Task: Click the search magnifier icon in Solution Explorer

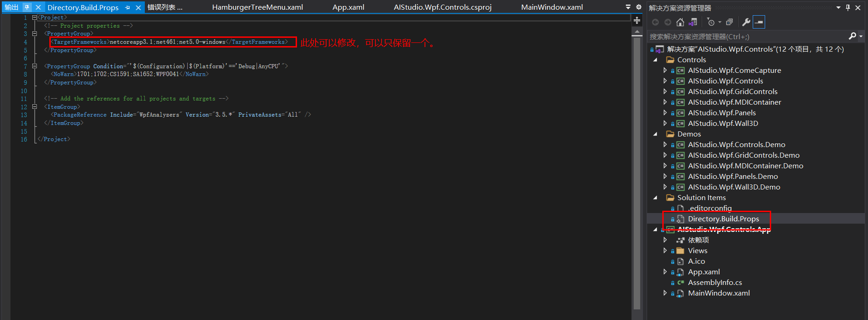Action: (x=852, y=36)
